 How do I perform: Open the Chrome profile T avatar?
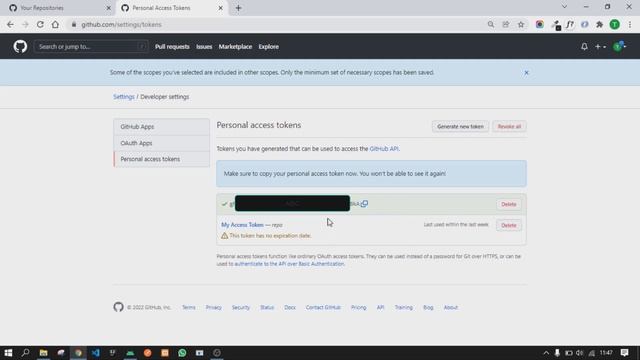pos(614,24)
